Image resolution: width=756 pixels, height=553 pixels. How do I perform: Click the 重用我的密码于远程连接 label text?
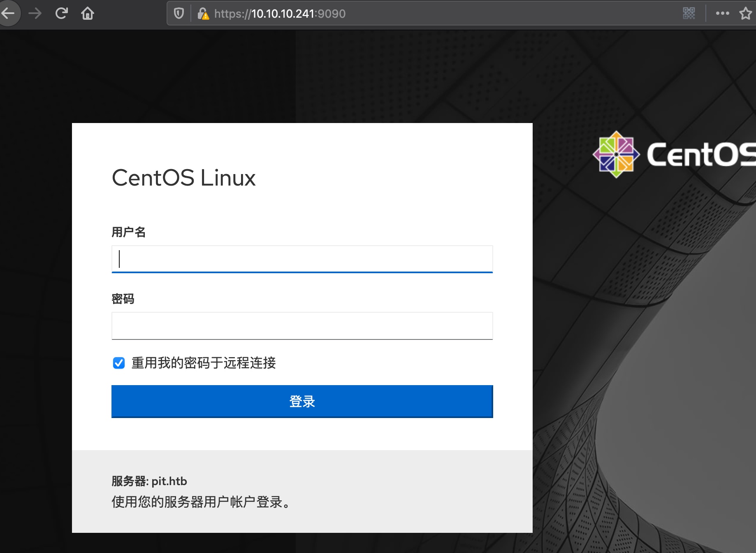pyautogui.click(x=204, y=363)
